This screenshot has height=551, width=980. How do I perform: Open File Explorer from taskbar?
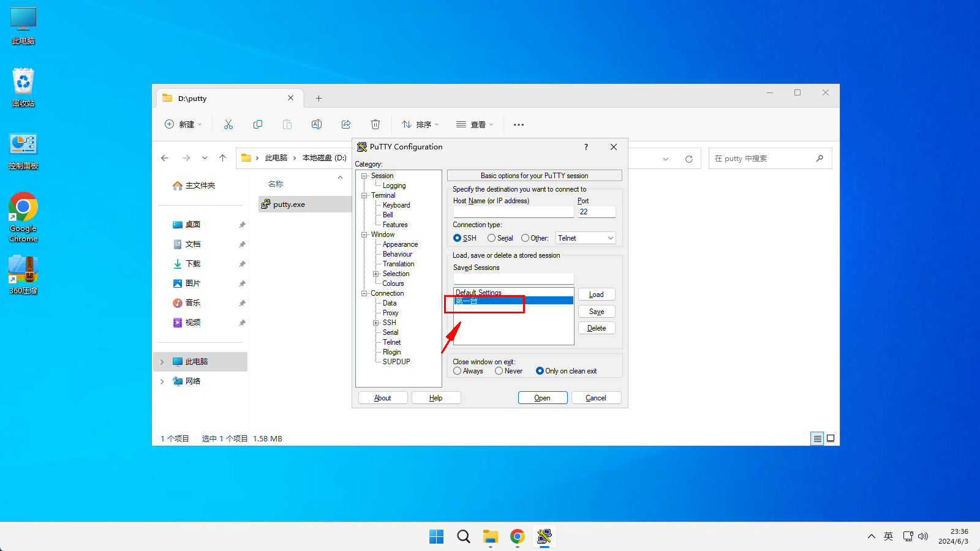click(x=491, y=537)
